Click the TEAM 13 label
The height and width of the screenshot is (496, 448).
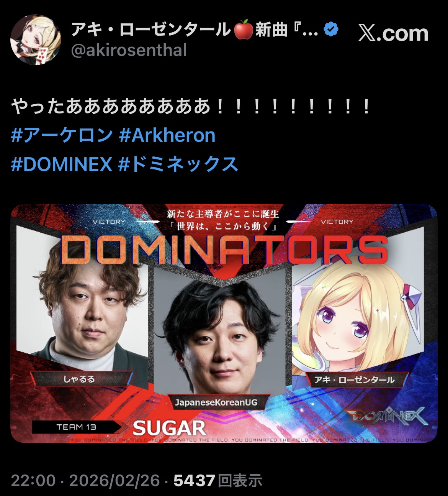77,427
